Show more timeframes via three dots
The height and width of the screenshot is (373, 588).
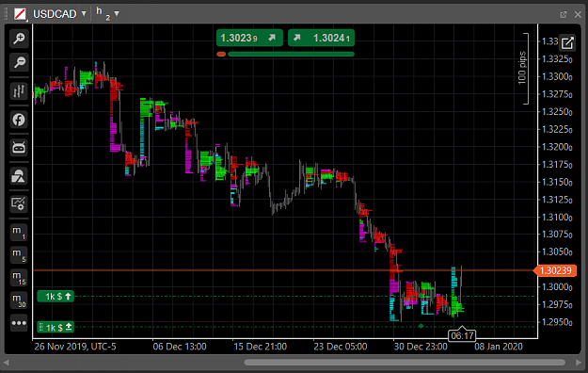(19, 323)
